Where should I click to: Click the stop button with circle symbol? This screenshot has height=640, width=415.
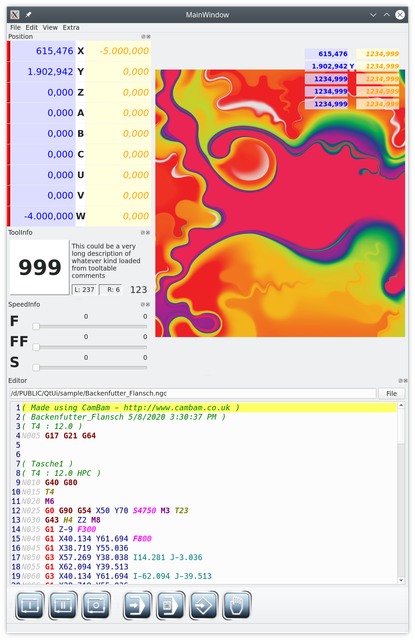(96, 606)
